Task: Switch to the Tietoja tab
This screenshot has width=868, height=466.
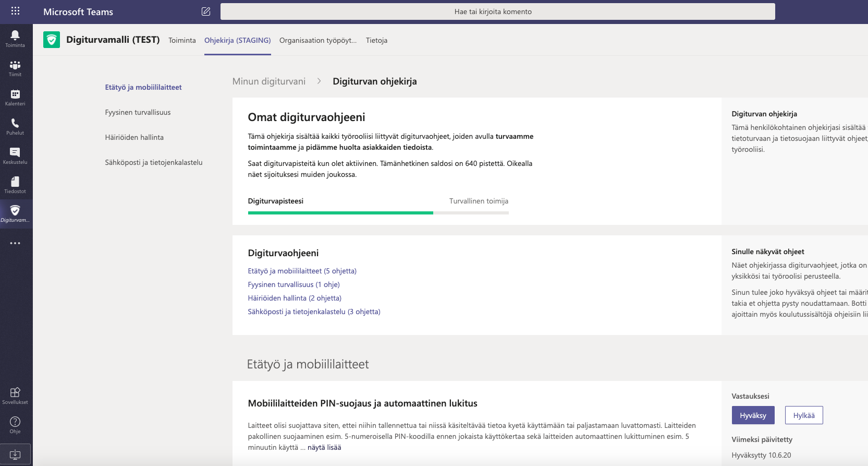Action: (376, 40)
